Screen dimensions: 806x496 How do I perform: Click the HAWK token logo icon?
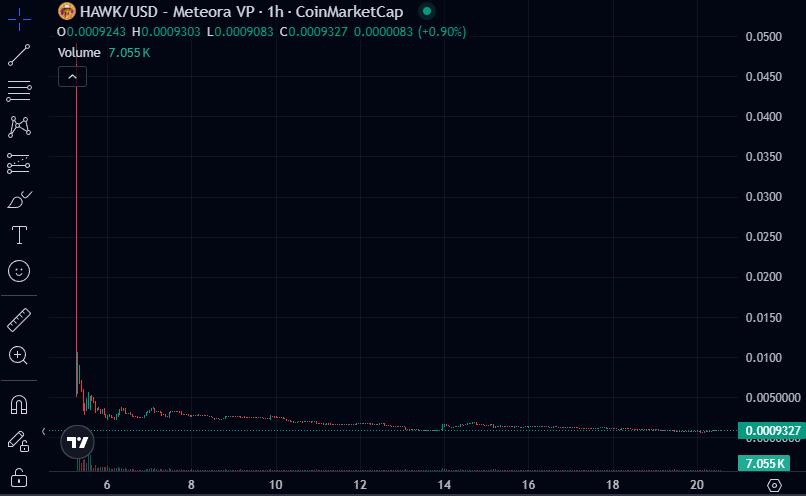(x=67, y=11)
